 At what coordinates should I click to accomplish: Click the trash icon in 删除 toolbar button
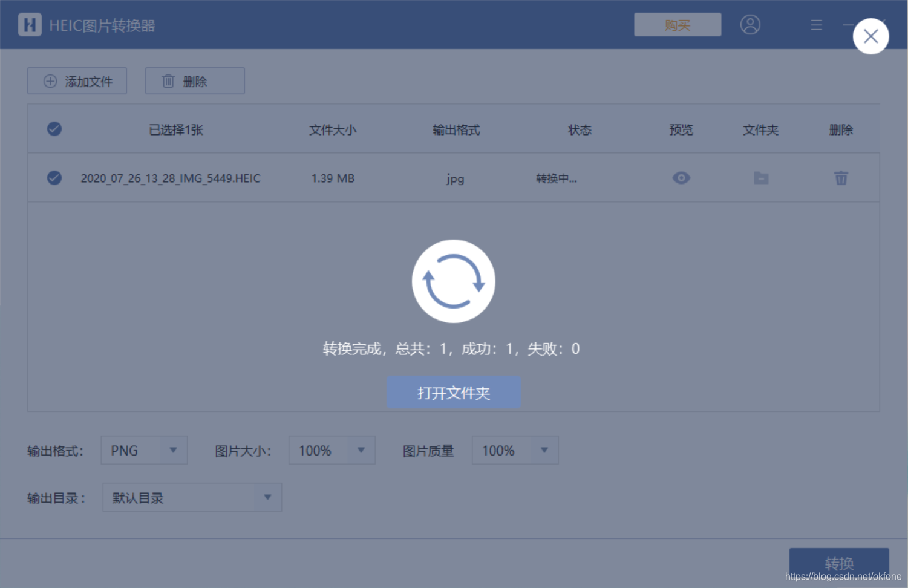168,81
